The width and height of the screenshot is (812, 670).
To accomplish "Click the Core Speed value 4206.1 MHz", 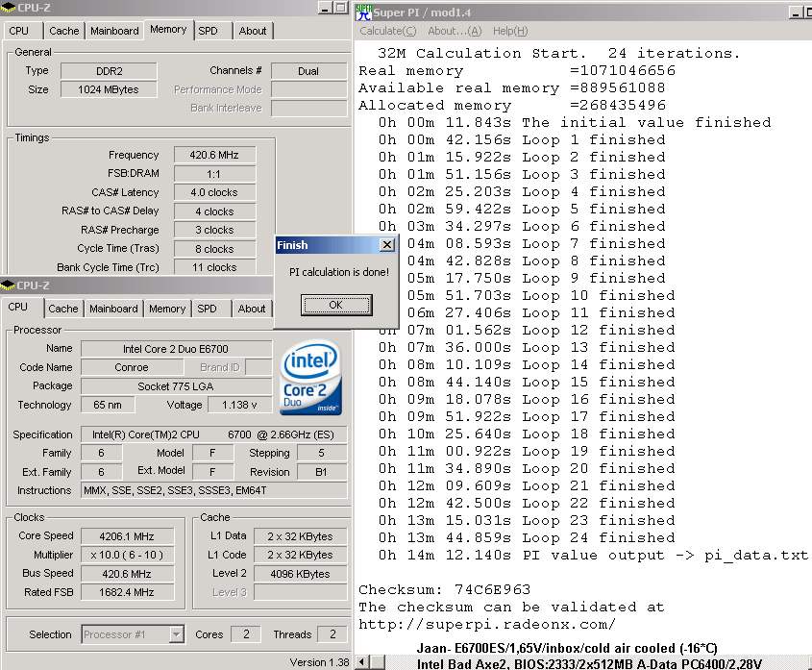I will click(127, 536).
